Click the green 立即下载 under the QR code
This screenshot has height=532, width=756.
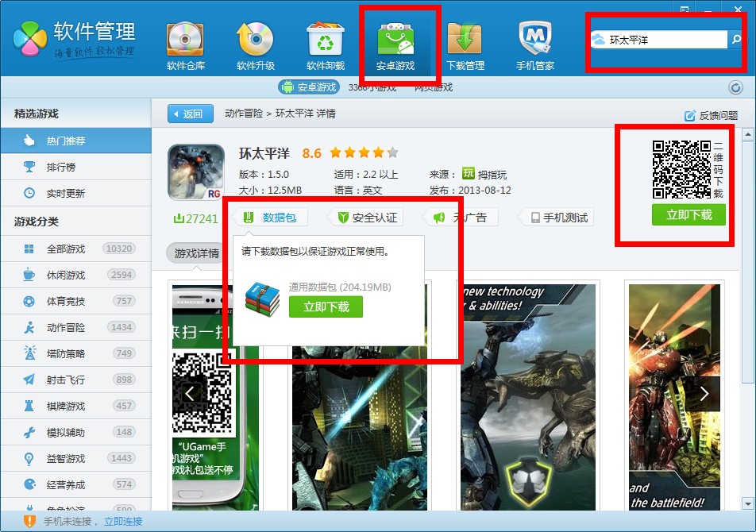tap(688, 215)
